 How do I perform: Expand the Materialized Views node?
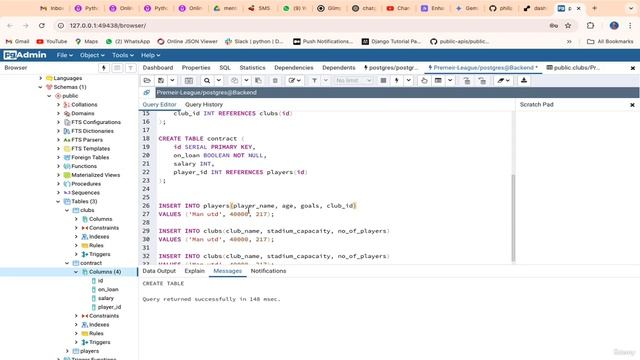point(58,175)
